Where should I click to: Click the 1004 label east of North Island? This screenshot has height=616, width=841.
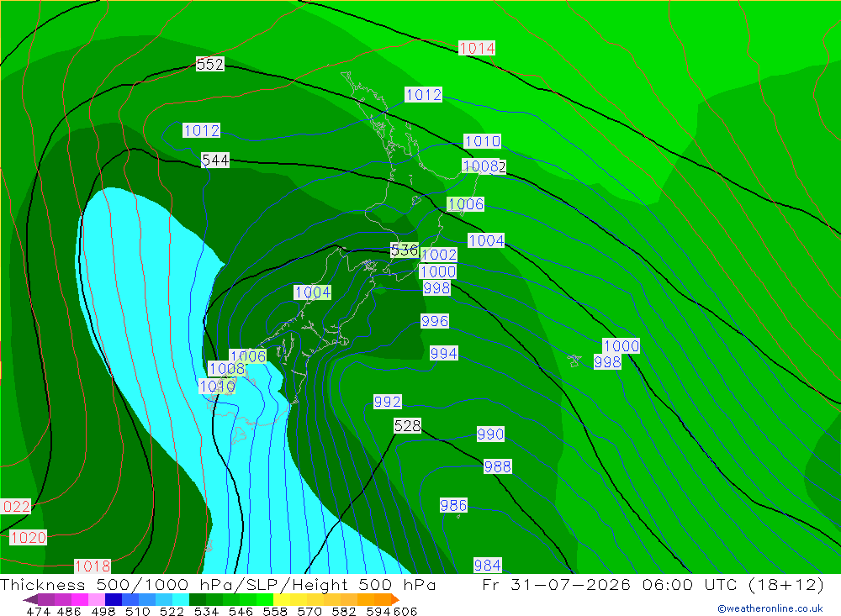486,240
